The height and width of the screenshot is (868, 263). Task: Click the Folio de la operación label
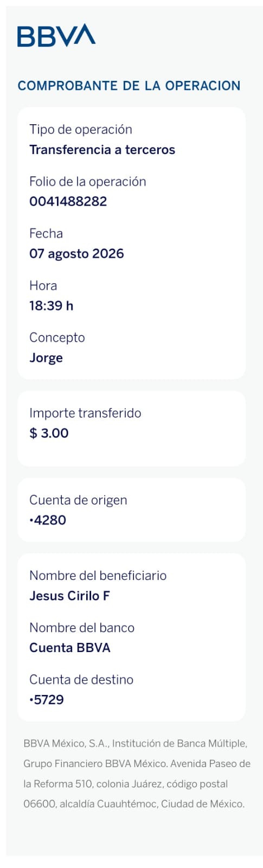pyautogui.click(x=88, y=182)
